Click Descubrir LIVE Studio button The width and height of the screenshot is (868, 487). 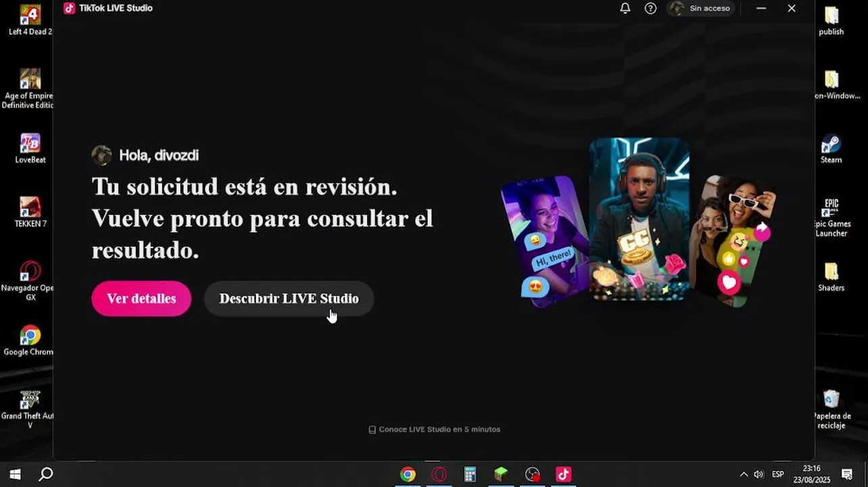[x=289, y=298]
